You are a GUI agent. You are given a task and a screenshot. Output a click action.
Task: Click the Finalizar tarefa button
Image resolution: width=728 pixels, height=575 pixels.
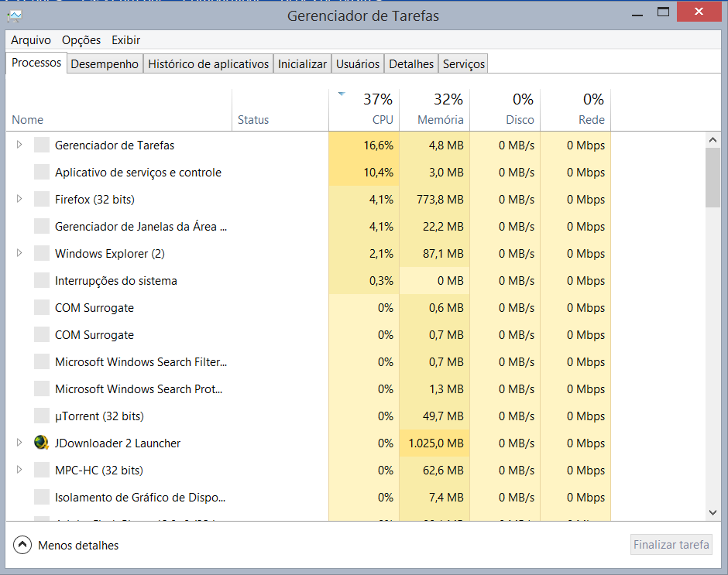point(671,544)
